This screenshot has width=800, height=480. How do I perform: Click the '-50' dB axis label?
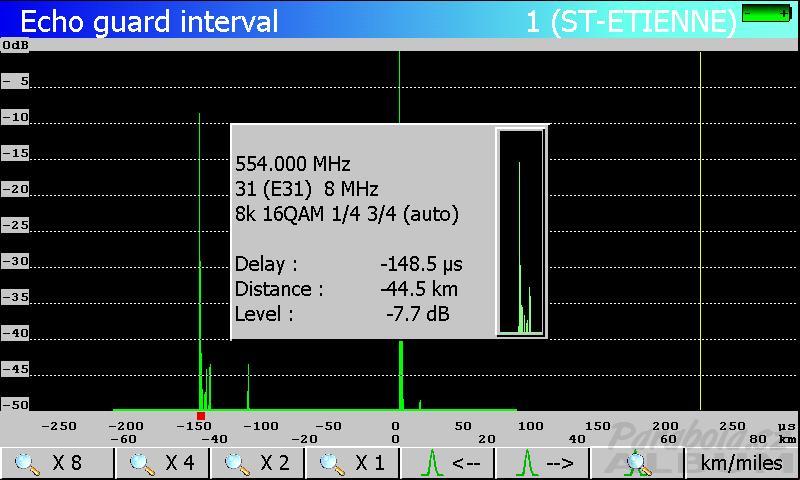pyautogui.click(x=15, y=405)
